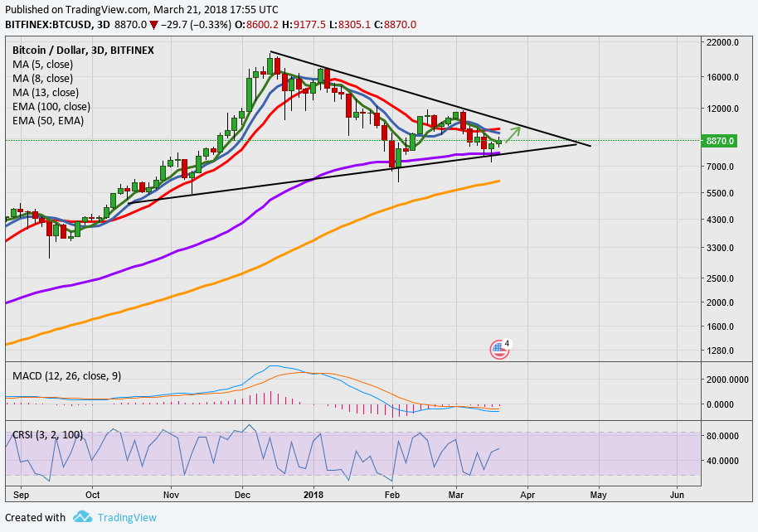Select the MA (8, close) indicator label
The image size is (758, 532).
pos(42,78)
